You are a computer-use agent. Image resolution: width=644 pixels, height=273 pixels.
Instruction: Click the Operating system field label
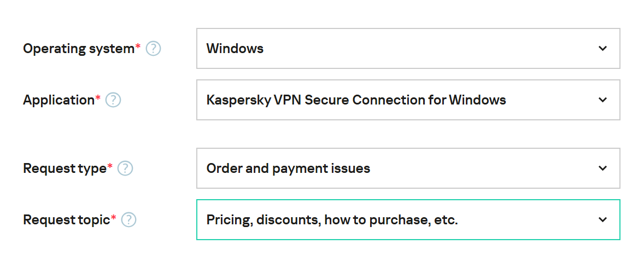coord(79,49)
